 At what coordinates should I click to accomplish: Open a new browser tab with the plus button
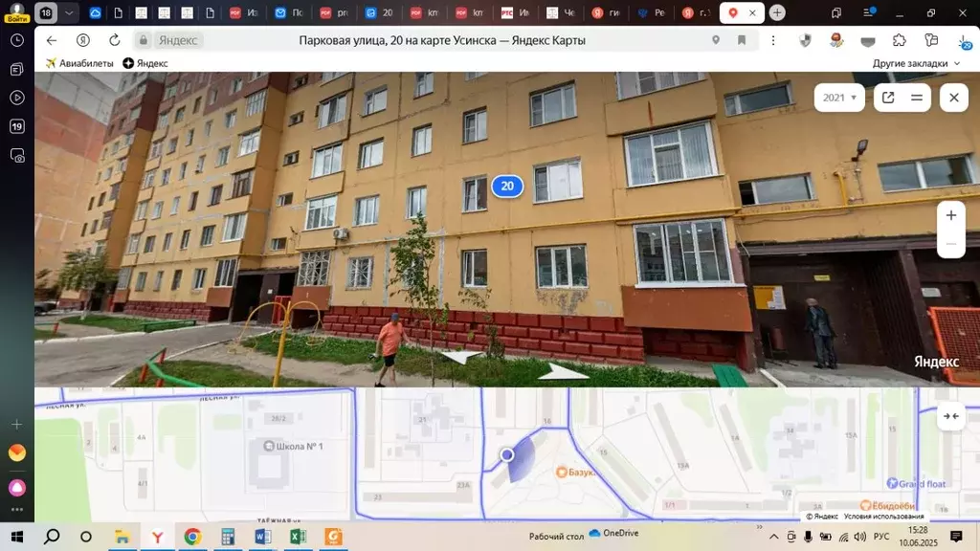point(777,12)
